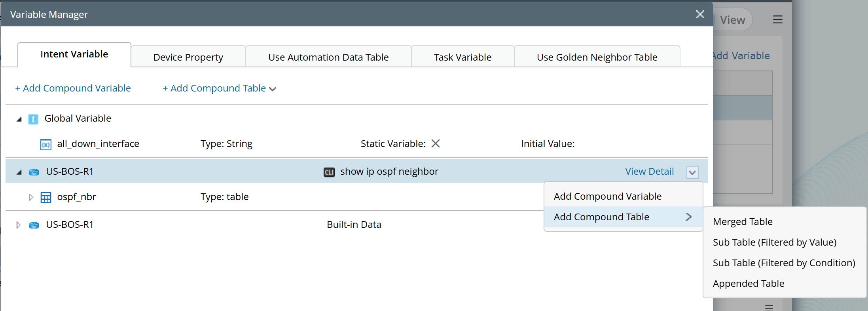The height and width of the screenshot is (311, 868).
Task: Click the all_down_interface variable icon
Action: tap(46, 145)
